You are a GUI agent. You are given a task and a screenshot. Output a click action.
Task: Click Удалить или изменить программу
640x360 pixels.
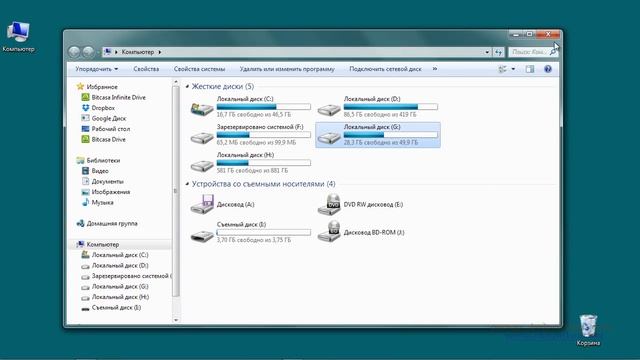[287, 69]
